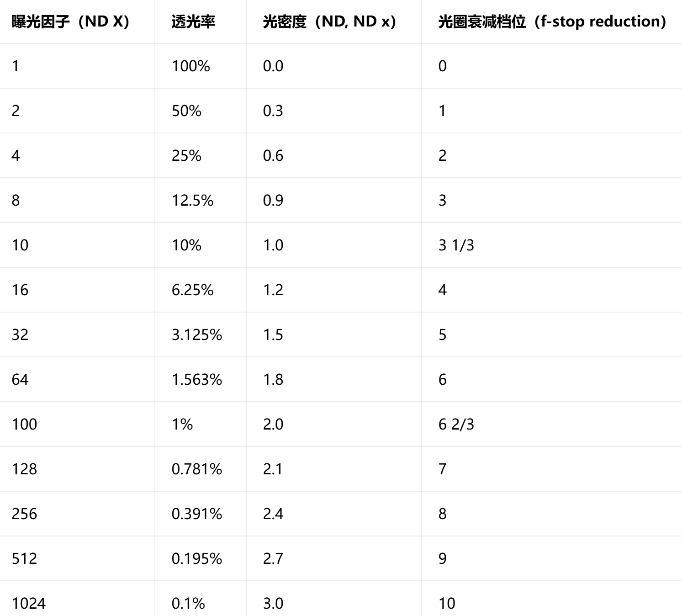Click the 1.563% transmittance cell

pyautogui.click(x=197, y=380)
